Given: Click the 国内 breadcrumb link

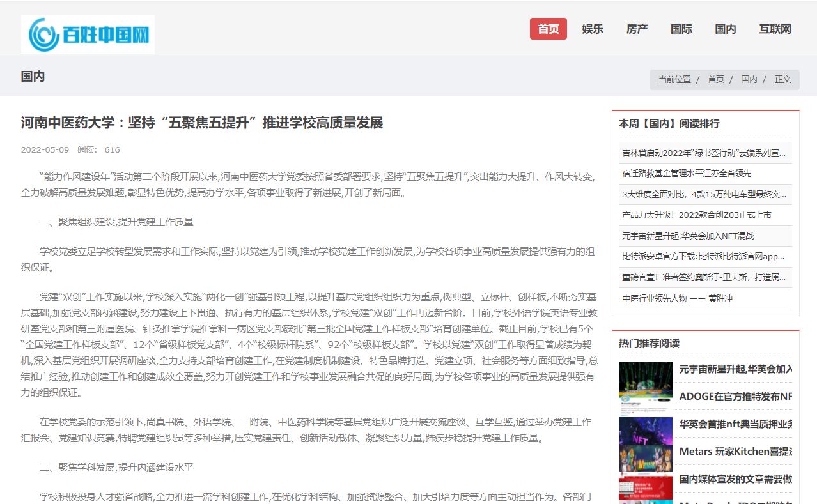Looking at the screenshot, I should [749, 79].
